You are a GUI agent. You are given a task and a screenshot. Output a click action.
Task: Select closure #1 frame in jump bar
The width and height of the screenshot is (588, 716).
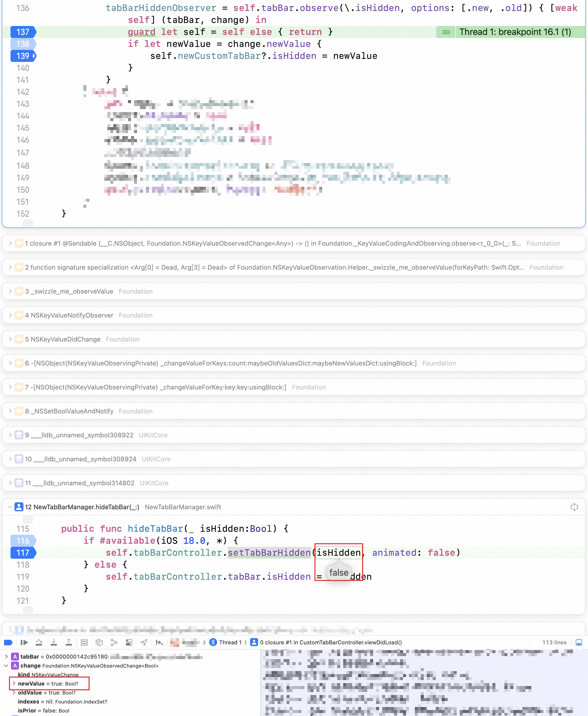point(330,642)
